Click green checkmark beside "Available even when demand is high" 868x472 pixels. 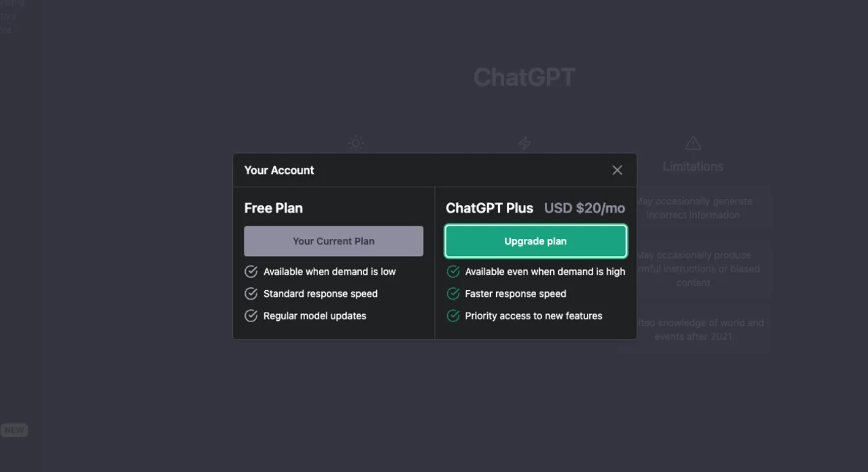453,272
